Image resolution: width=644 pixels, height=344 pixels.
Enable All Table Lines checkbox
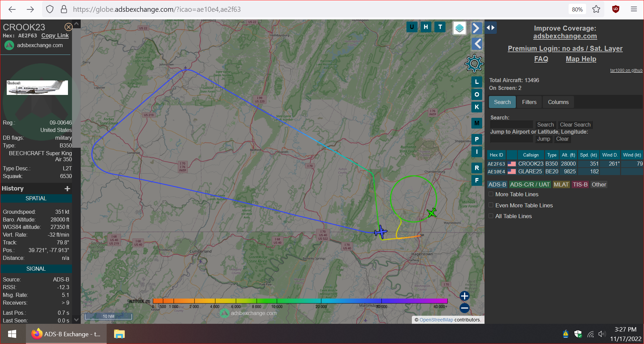click(491, 216)
